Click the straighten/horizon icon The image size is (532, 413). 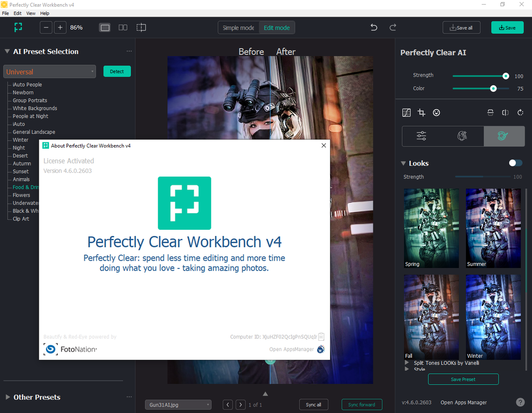coord(490,113)
